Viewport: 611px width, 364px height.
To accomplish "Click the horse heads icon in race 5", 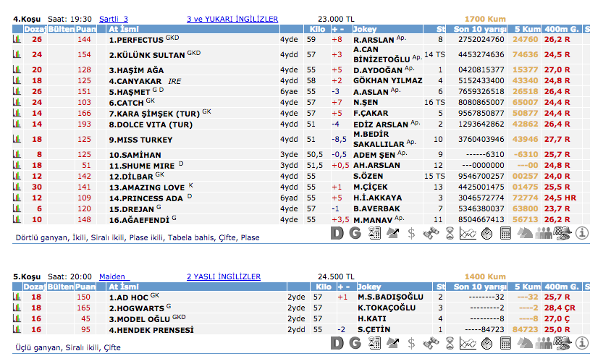I will (x=525, y=343).
